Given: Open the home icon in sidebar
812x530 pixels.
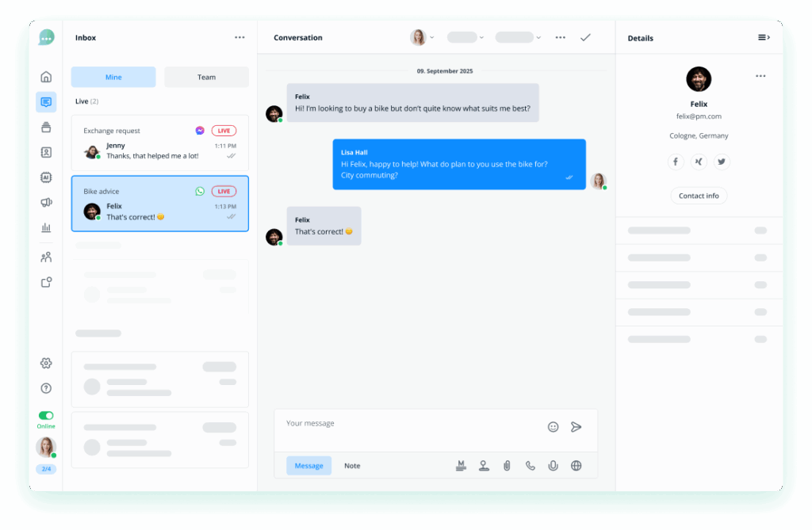Looking at the screenshot, I should coord(46,77).
